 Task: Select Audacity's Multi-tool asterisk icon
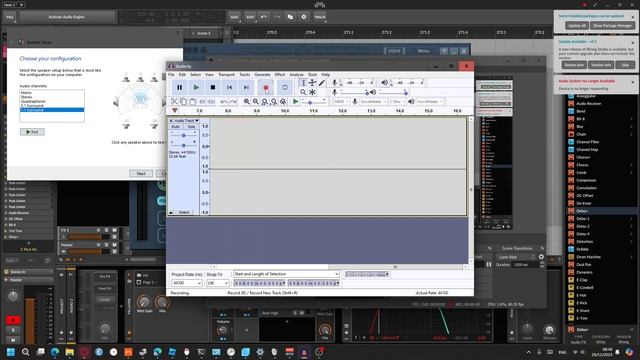312,92
